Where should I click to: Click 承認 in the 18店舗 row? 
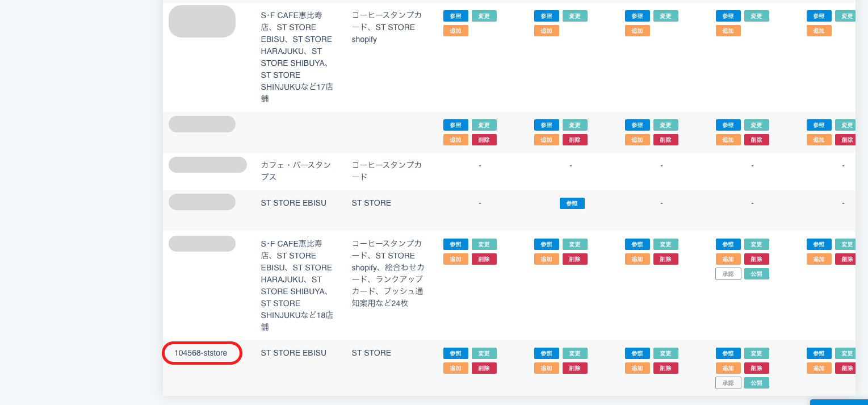coord(728,274)
